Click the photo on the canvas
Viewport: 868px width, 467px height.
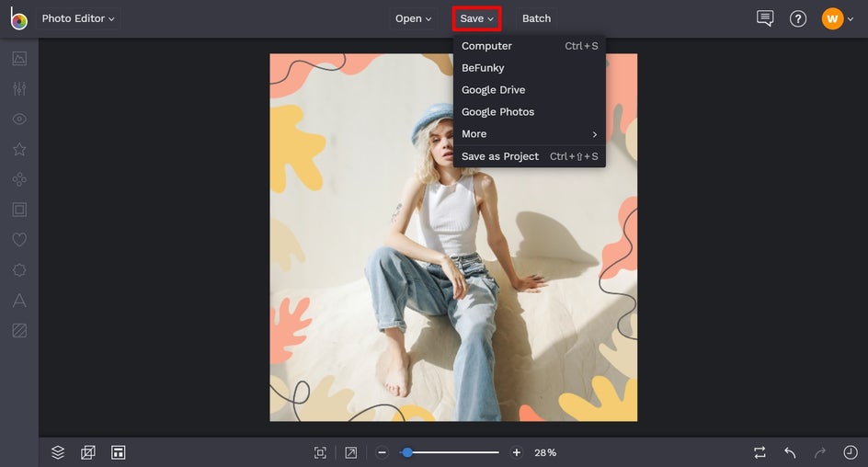coord(453,237)
